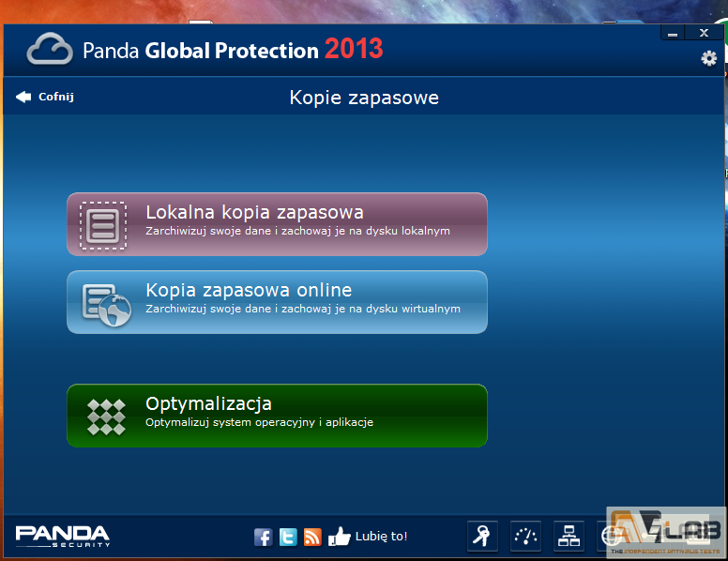
Task: Open Lokalna kopia zapasowa
Action: pyautogui.click(x=277, y=224)
